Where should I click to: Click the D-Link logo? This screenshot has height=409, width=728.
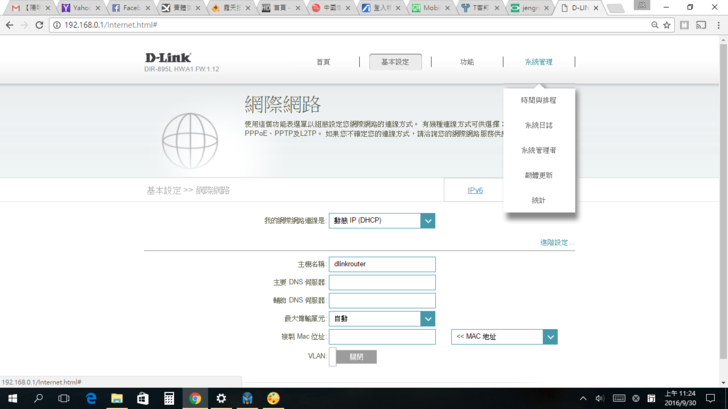[167, 58]
